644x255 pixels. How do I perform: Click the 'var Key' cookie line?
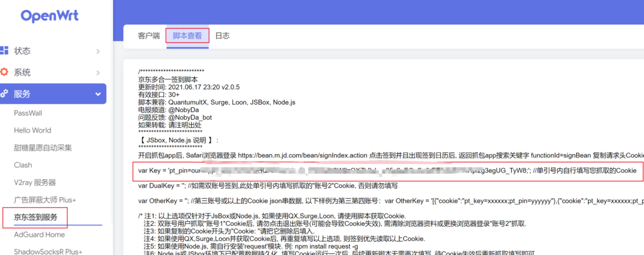pos(387,170)
